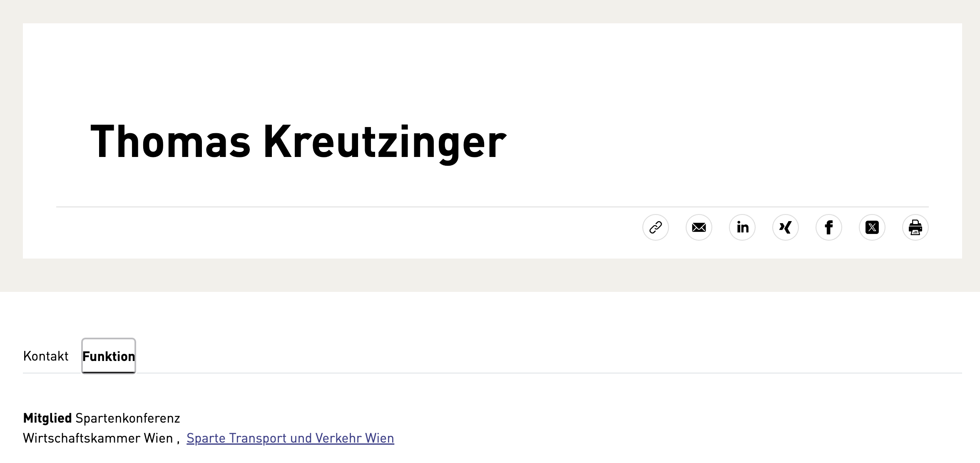
Task: Share the profile on LinkedIn
Action: pos(742,227)
